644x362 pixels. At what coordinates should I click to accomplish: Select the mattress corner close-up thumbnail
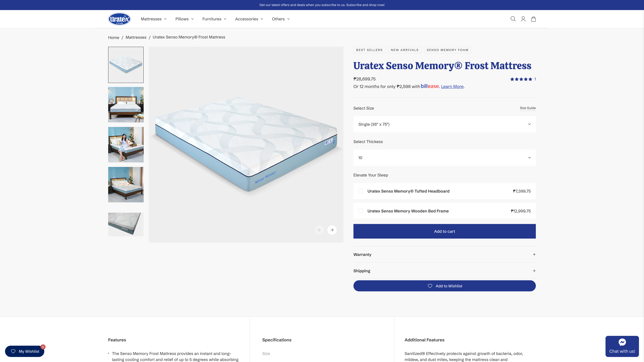point(126,224)
